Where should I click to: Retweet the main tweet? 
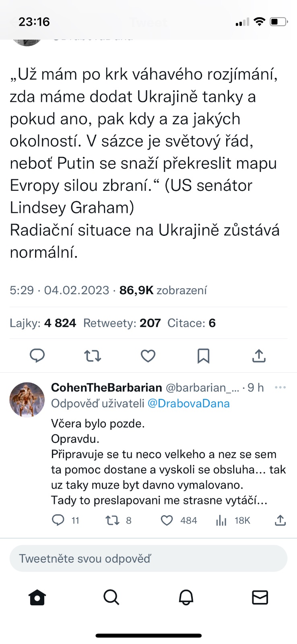[93, 356]
